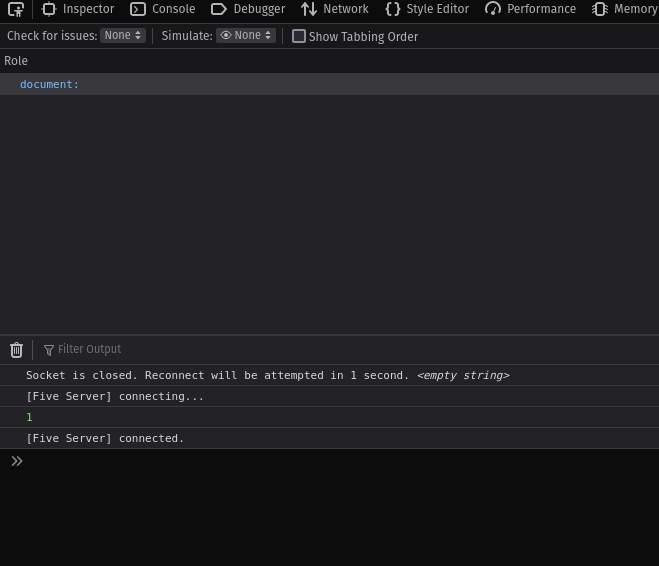Switch to the Console tab

click(163, 9)
